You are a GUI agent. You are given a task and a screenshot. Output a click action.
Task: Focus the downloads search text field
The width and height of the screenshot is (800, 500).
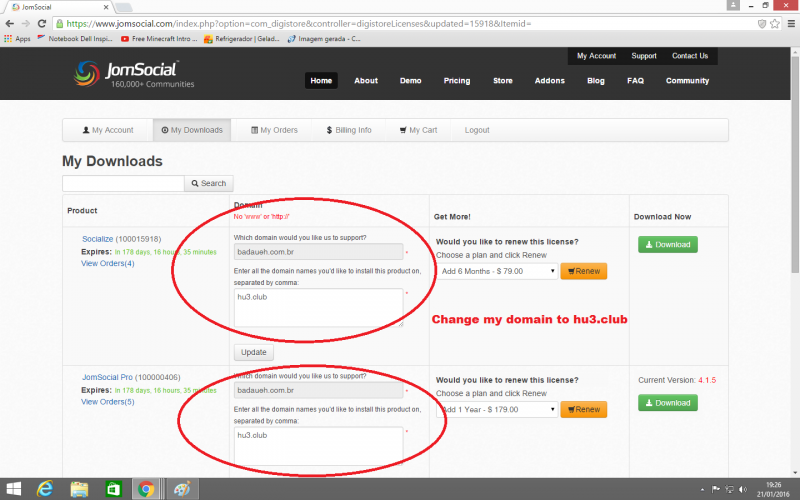pos(123,183)
